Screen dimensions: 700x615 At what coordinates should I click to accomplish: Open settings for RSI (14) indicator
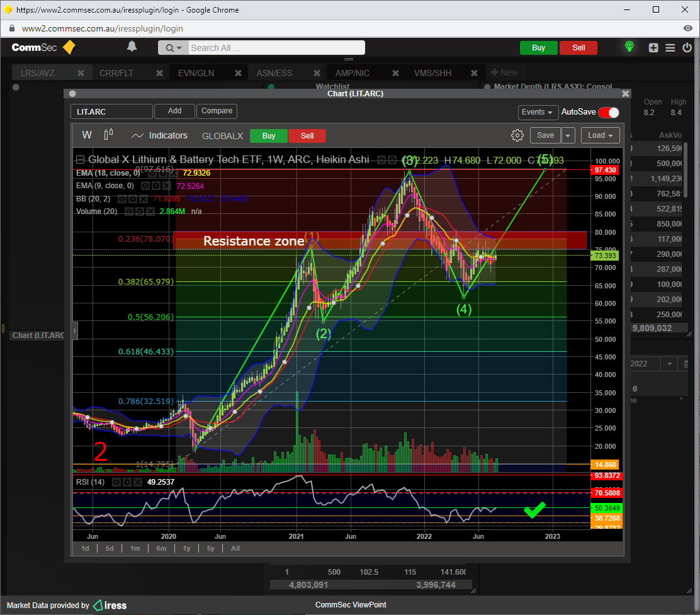tap(127, 482)
